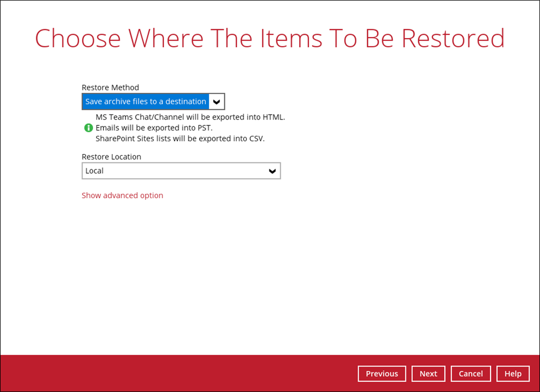This screenshot has height=392, width=540.
Task: Click the 'Restore Location' label
Action: click(x=111, y=157)
